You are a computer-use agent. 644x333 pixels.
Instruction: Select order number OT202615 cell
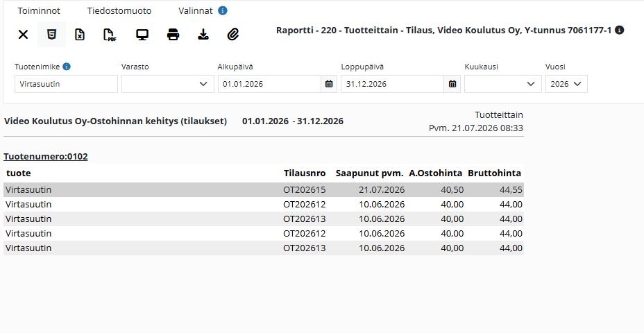(x=305, y=189)
